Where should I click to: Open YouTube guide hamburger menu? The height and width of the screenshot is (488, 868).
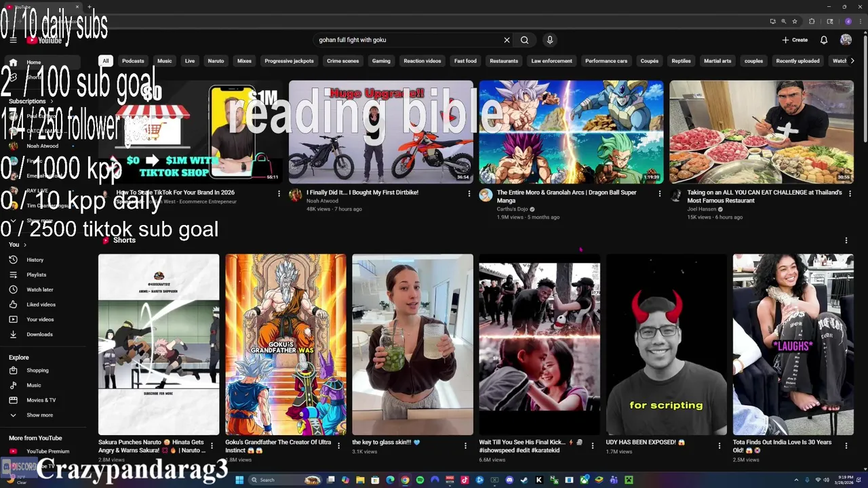click(x=13, y=40)
